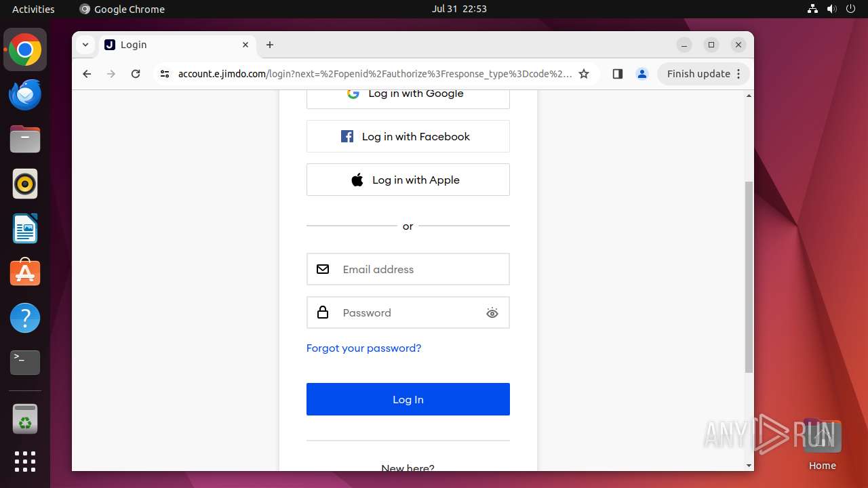Open the Help icon in the dock
The width and height of the screenshot is (868, 488).
tap(25, 318)
